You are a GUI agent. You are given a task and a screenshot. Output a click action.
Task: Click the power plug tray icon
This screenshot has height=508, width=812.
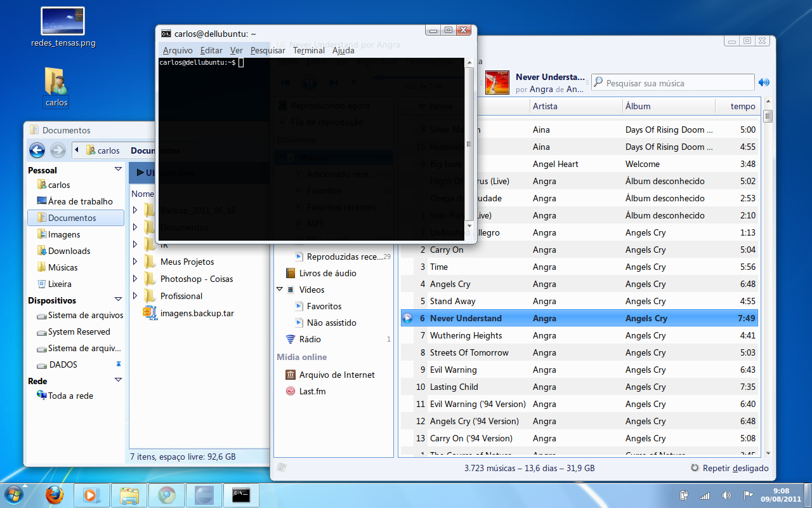click(x=684, y=495)
